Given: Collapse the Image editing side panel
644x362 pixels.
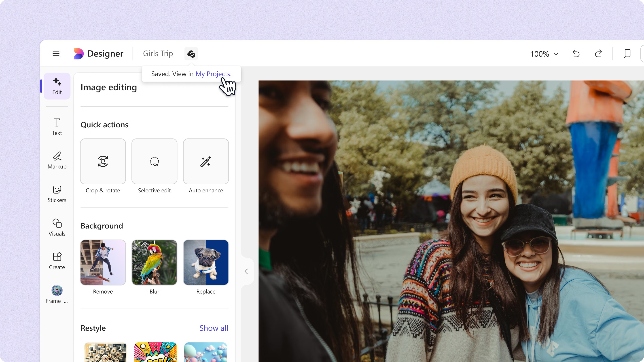Looking at the screenshot, I should click(x=246, y=271).
